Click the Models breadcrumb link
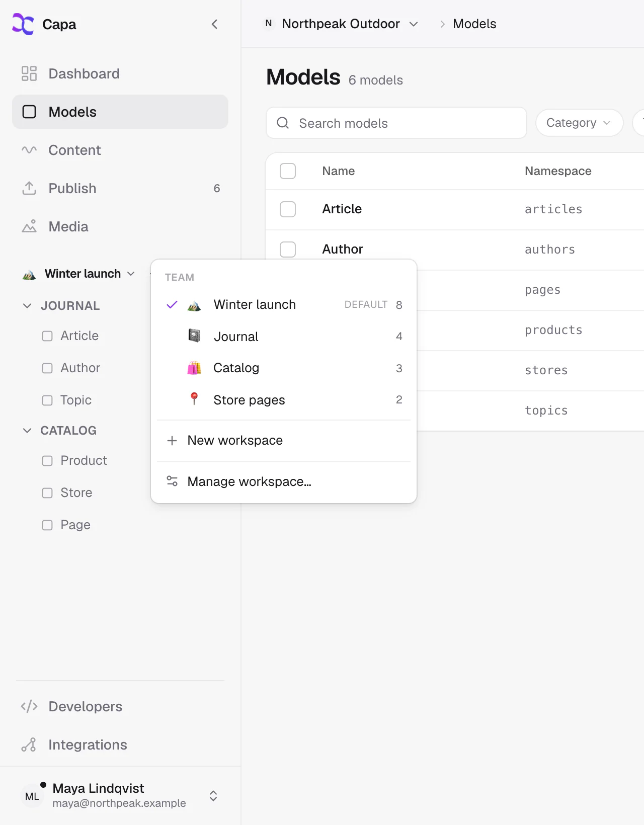 point(474,24)
